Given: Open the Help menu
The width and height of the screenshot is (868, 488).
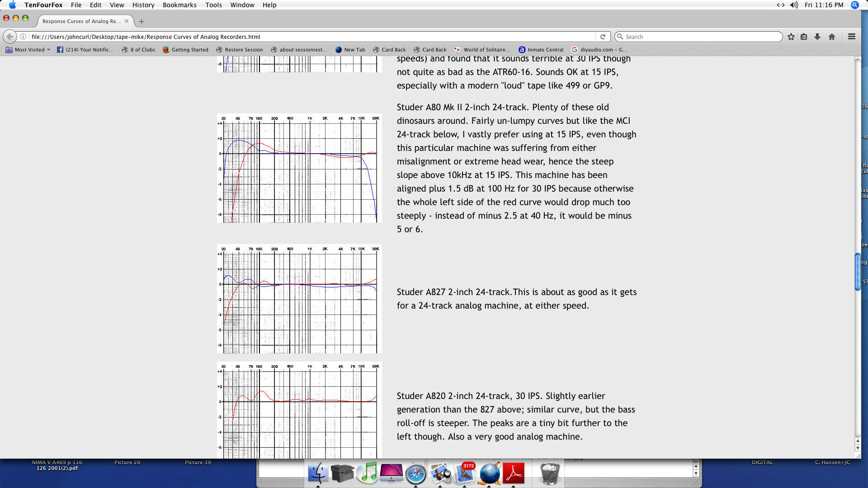Looking at the screenshot, I should (x=269, y=5).
